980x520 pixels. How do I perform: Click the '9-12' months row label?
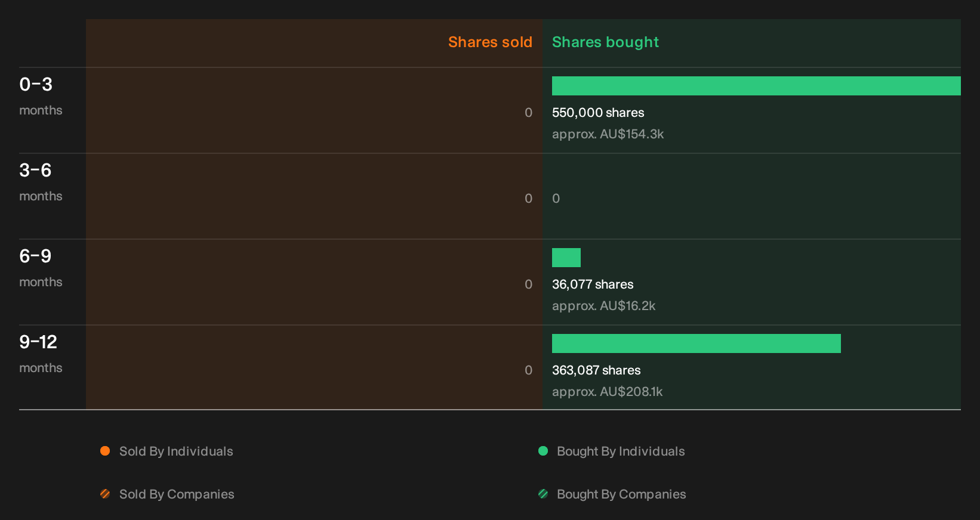[x=38, y=342]
